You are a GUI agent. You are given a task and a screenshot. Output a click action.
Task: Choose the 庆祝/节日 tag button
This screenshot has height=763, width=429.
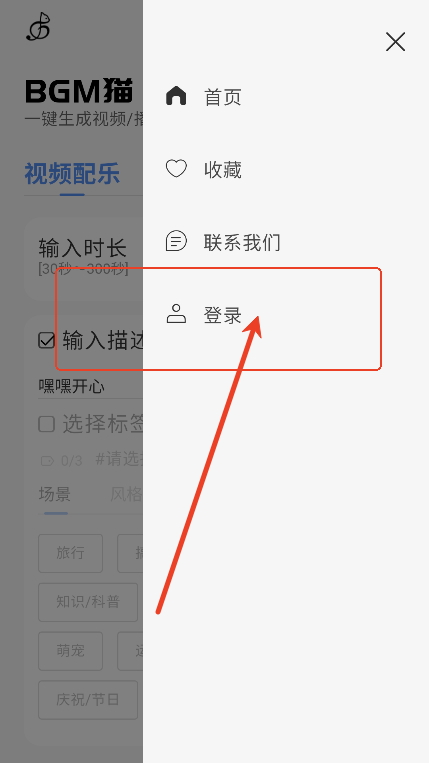88,700
